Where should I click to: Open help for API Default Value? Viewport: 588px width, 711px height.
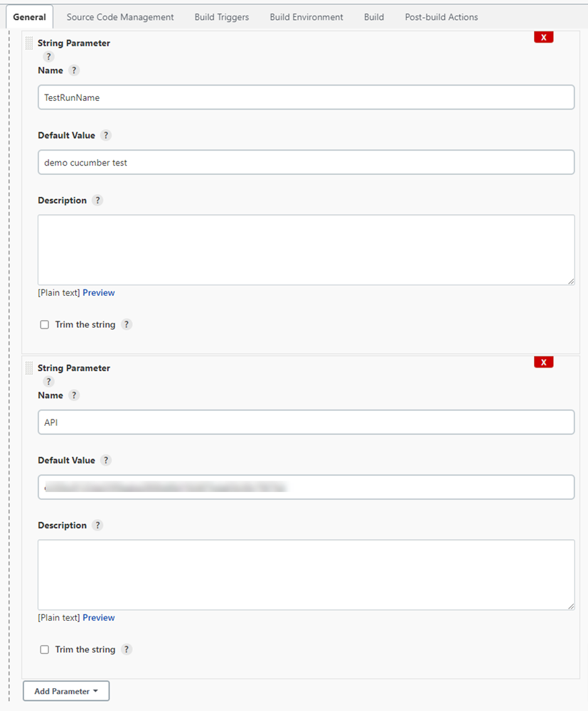tap(106, 460)
